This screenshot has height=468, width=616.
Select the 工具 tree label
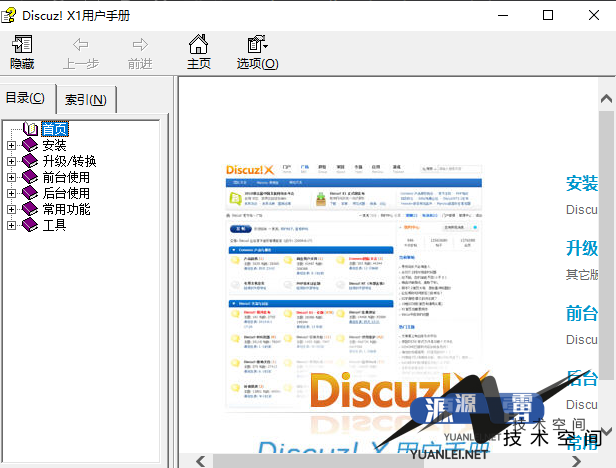(x=54, y=225)
